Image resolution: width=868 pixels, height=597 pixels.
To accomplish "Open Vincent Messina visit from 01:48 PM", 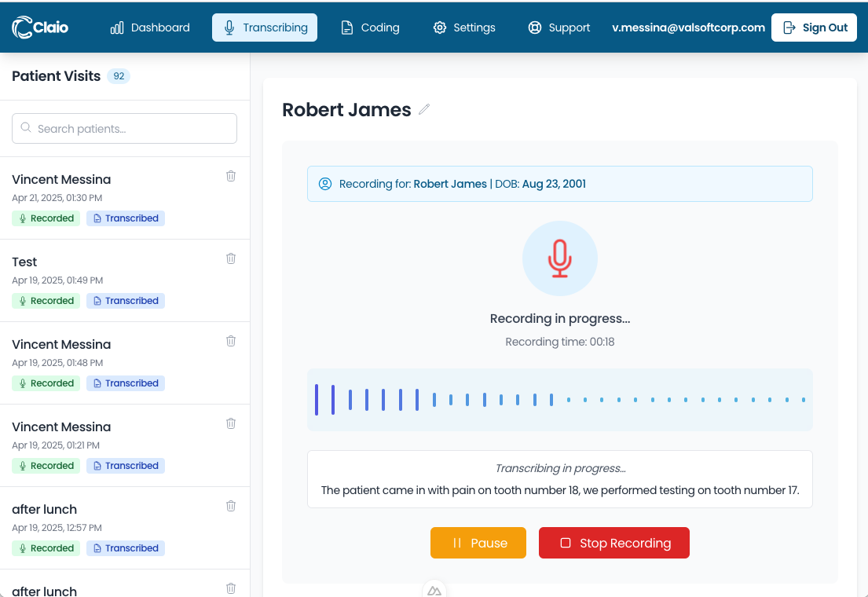I will (125, 363).
